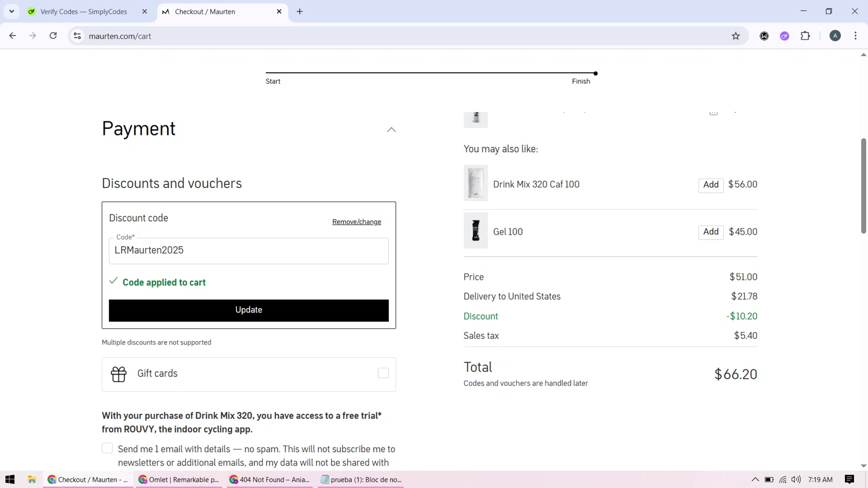Open the Chrome three-dot menu

(855, 36)
